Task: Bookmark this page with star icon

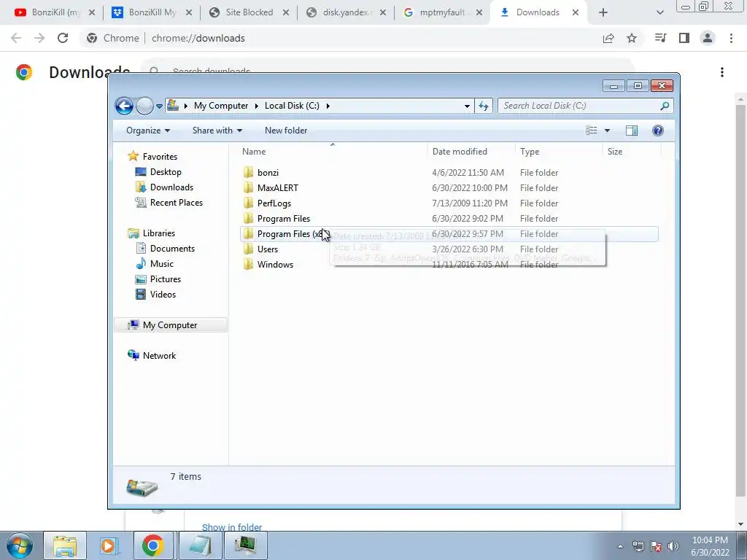Action: coord(632,38)
